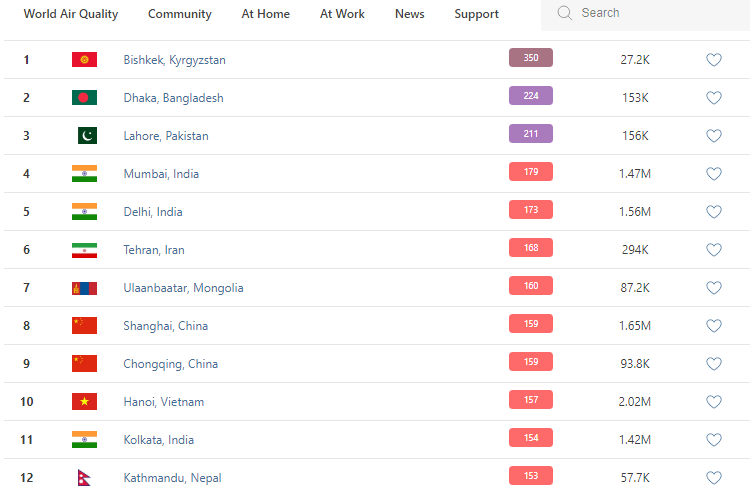750x495 pixels.
Task: Focus the Search input field
Action: [650, 13]
